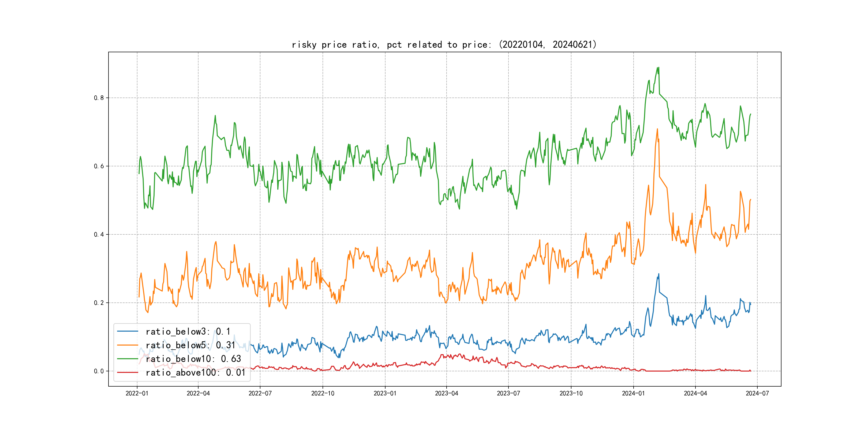Select the 'ratio_below3: 0.1' legend label
Screen dimensions: 868x434
pyautogui.click(x=188, y=332)
